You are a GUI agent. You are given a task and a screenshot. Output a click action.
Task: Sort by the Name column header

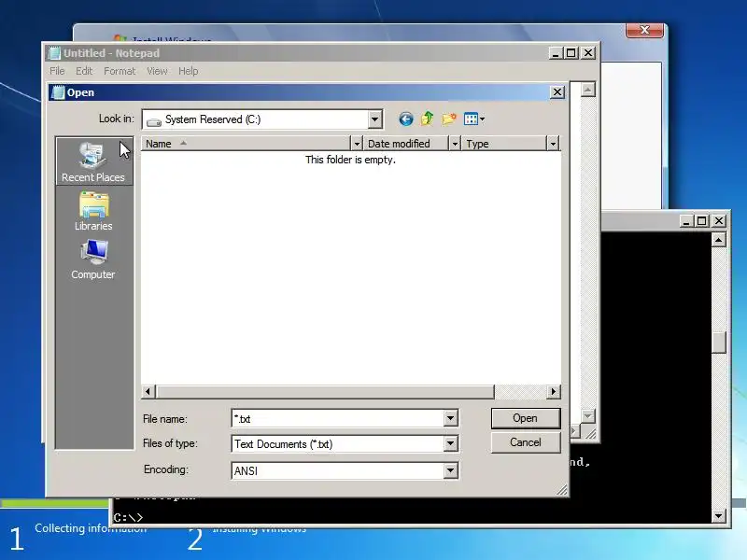tap(246, 144)
